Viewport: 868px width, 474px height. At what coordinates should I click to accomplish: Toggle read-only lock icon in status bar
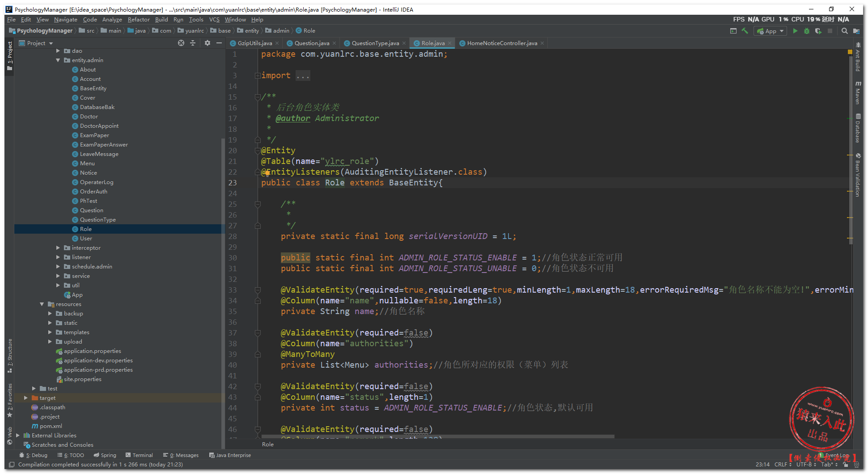click(x=845, y=465)
